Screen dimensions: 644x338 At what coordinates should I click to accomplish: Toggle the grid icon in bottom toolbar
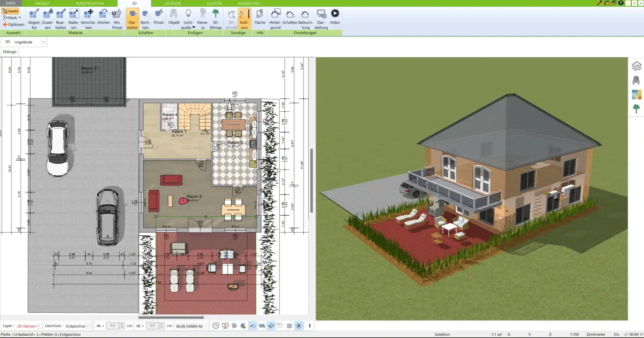(289, 326)
